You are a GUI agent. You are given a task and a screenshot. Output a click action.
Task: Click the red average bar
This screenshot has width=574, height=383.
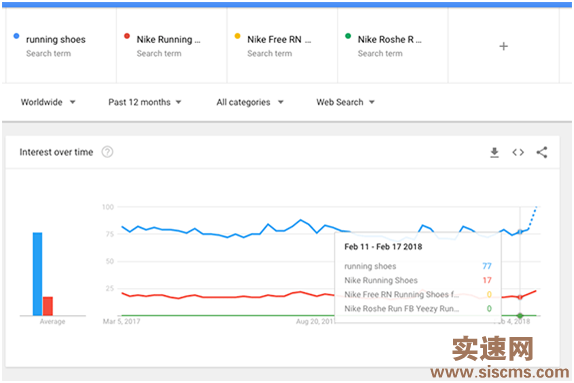point(48,306)
